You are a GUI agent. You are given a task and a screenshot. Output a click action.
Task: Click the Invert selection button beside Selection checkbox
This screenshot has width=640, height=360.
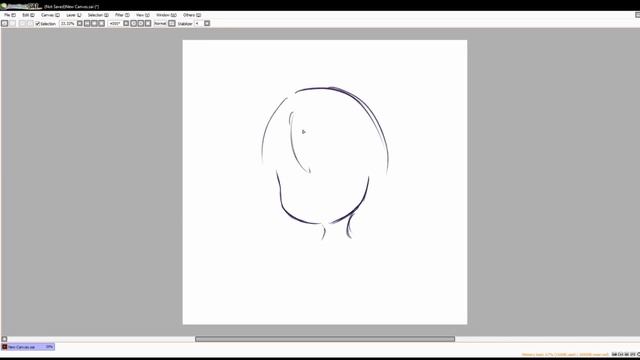click(30, 24)
